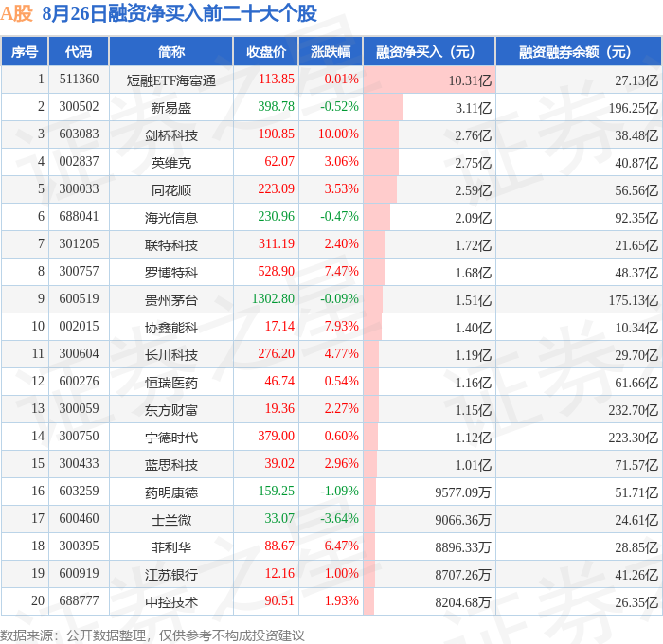Click 宁德时代 stock name

click(x=170, y=438)
